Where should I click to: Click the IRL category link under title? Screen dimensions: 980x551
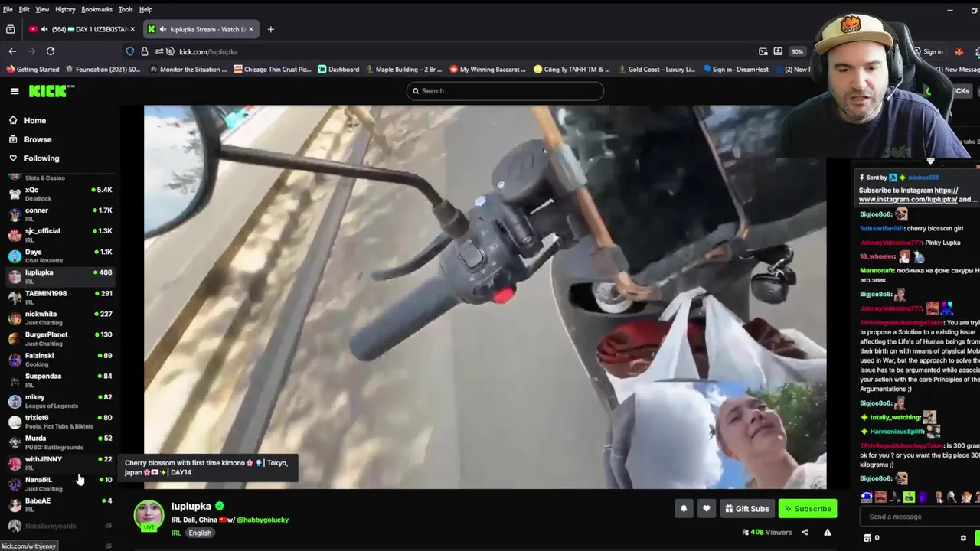coord(176,533)
